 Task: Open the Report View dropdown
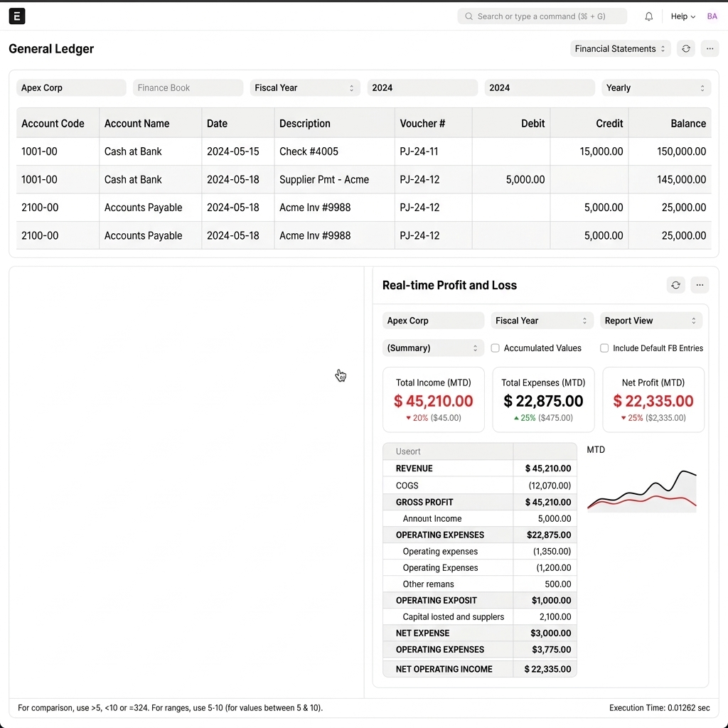pyautogui.click(x=651, y=321)
